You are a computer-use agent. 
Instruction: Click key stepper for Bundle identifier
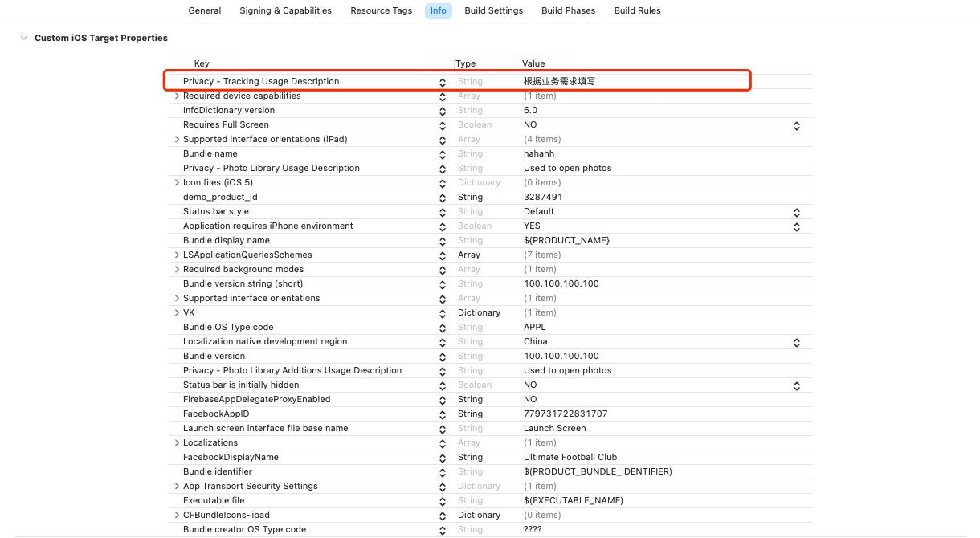tap(443, 472)
